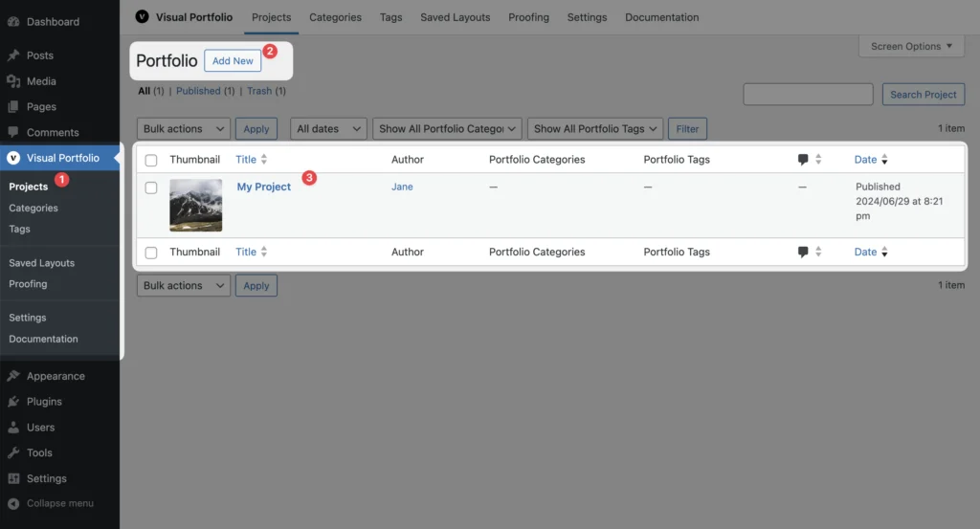Open the All dates dropdown
This screenshot has width=980, height=529.
(x=328, y=128)
